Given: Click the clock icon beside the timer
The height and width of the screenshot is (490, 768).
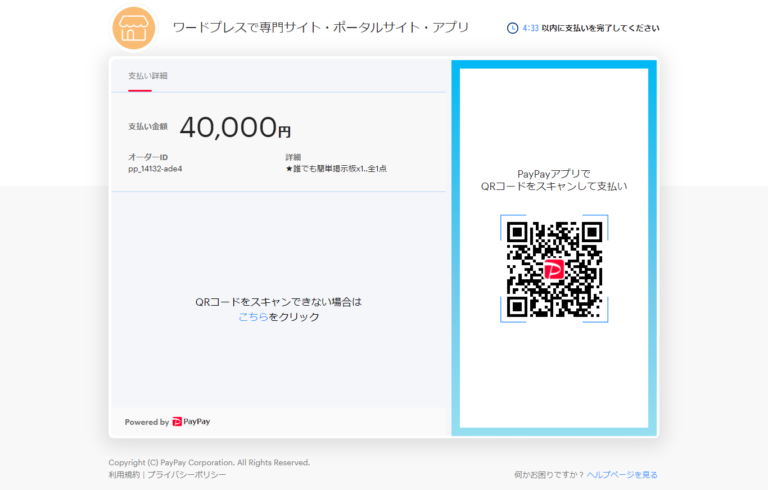Looking at the screenshot, I should pos(513,29).
